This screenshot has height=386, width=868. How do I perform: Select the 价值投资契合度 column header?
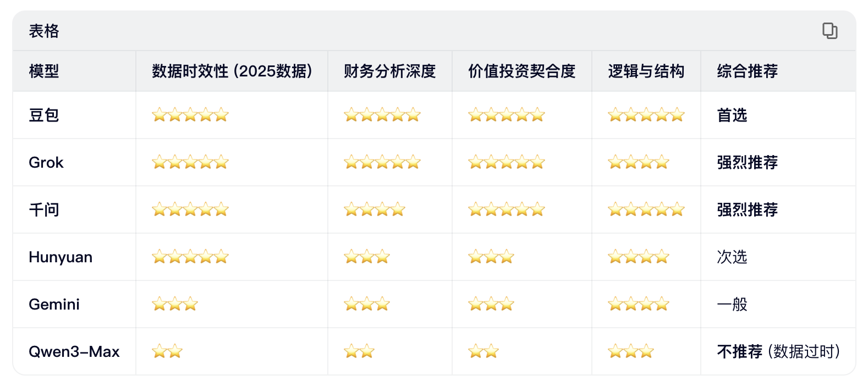[521, 71]
